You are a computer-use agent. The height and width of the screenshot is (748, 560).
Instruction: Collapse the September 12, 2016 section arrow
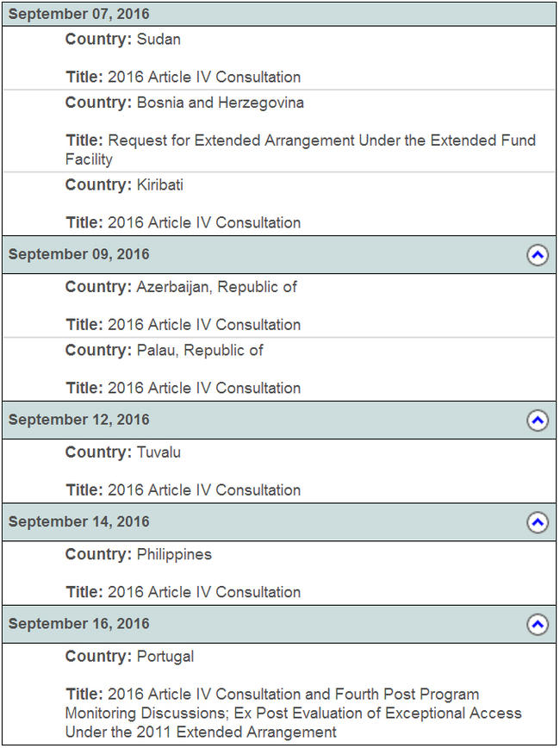coord(538,421)
